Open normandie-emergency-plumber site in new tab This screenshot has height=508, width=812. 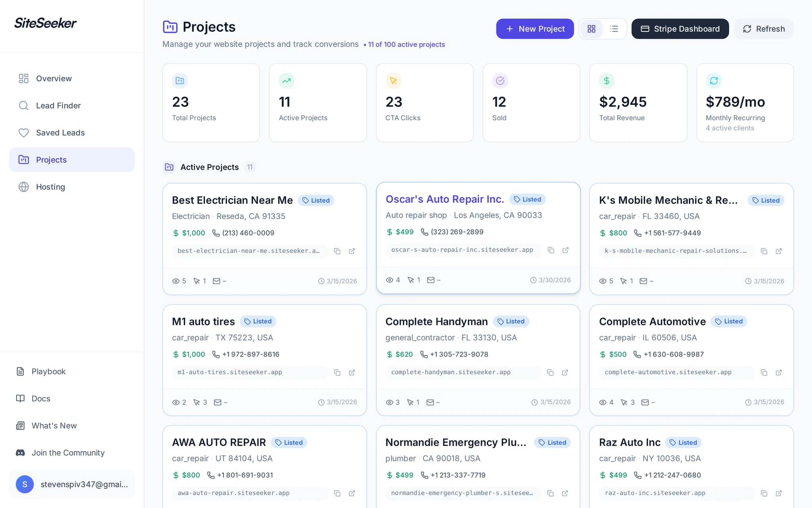pyautogui.click(x=565, y=493)
